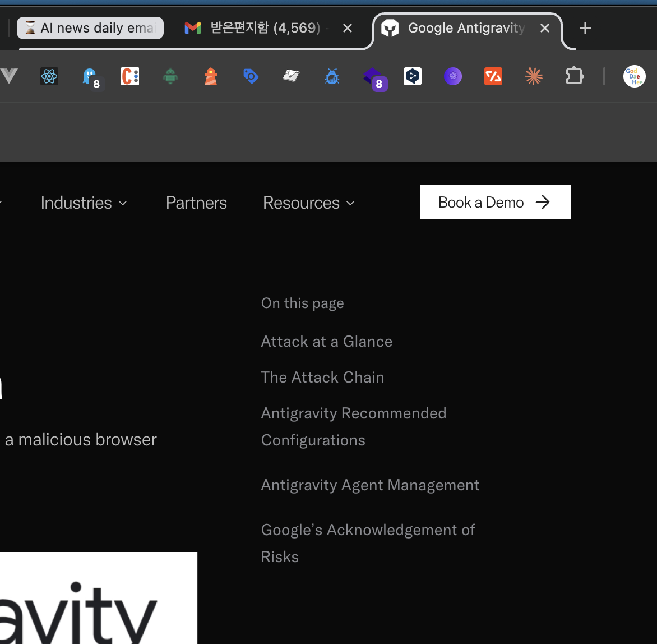Open the React Developer Tools extension
Image resolution: width=657 pixels, height=644 pixels.
(49, 76)
